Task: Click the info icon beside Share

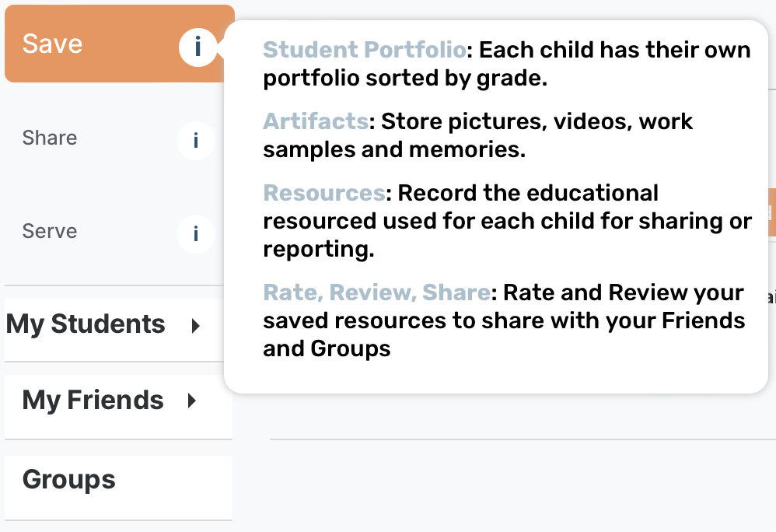Action: 195,141
